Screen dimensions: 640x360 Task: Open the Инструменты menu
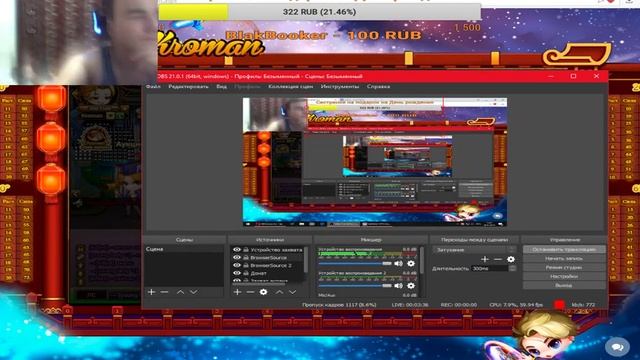click(x=340, y=87)
